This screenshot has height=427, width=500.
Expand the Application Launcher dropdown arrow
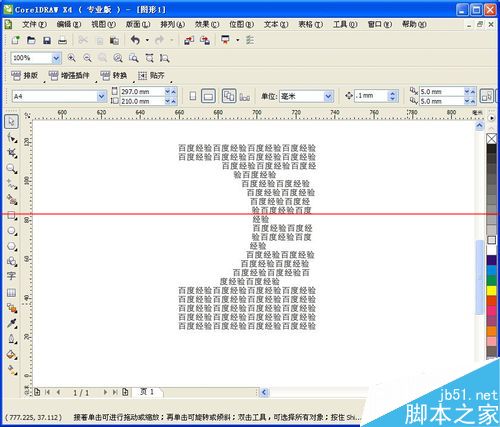click(238, 40)
